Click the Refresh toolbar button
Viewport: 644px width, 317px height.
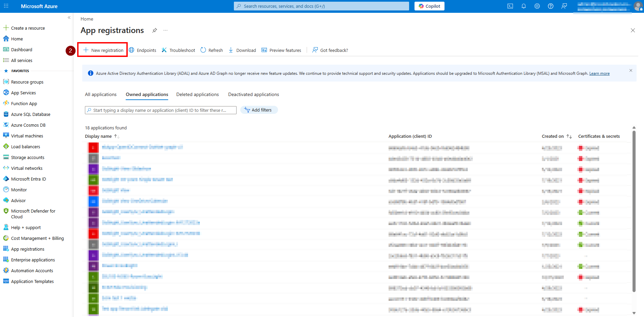[212, 50]
